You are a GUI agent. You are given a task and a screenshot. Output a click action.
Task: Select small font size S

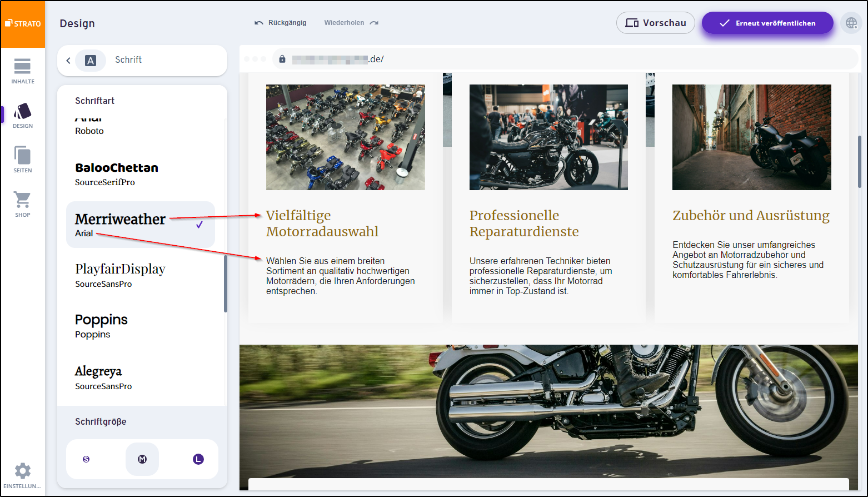click(86, 459)
